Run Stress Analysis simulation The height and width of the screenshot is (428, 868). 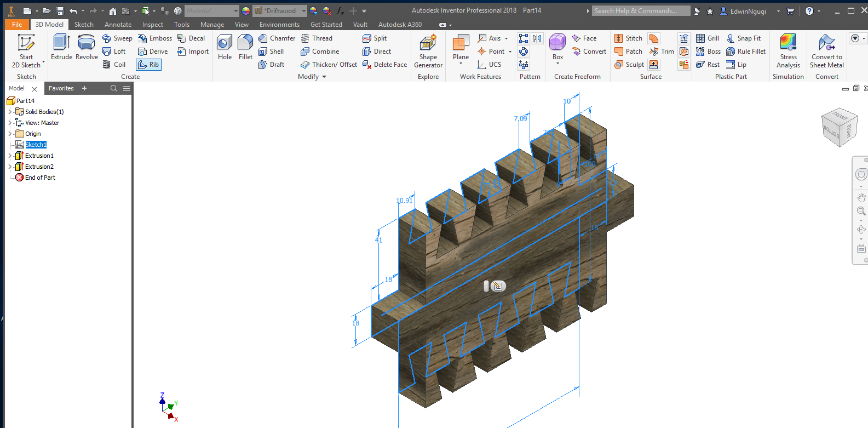[x=788, y=51]
